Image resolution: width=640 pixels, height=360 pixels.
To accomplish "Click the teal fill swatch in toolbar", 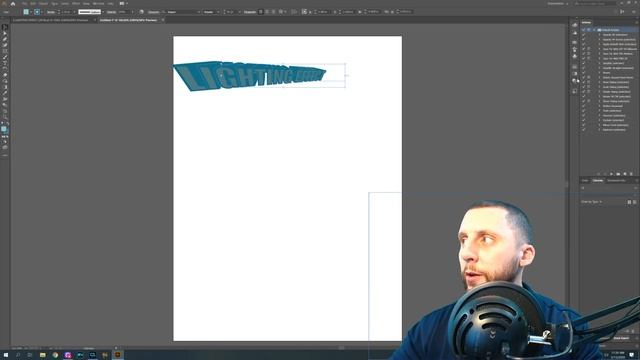I will (4, 129).
